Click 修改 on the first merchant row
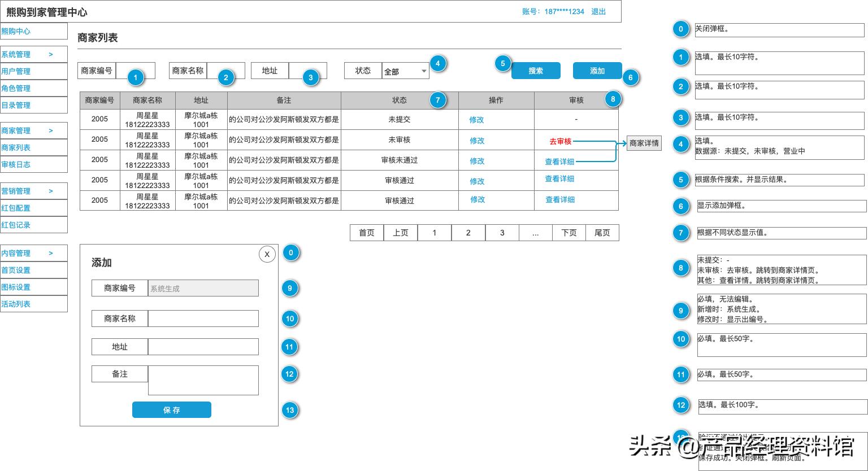The image size is (868, 471). point(476,119)
